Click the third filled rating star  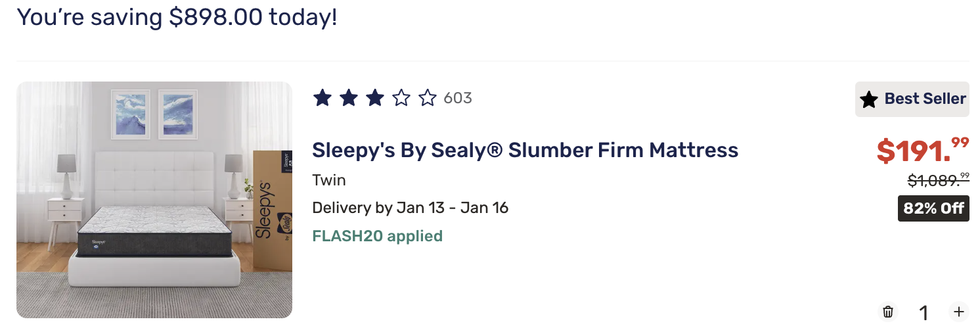click(374, 99)
